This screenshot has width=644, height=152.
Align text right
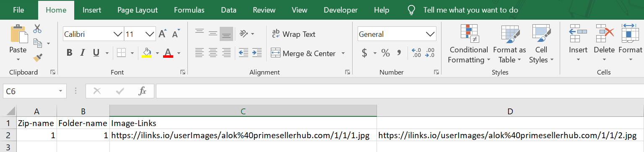click(x=226, y=53)
